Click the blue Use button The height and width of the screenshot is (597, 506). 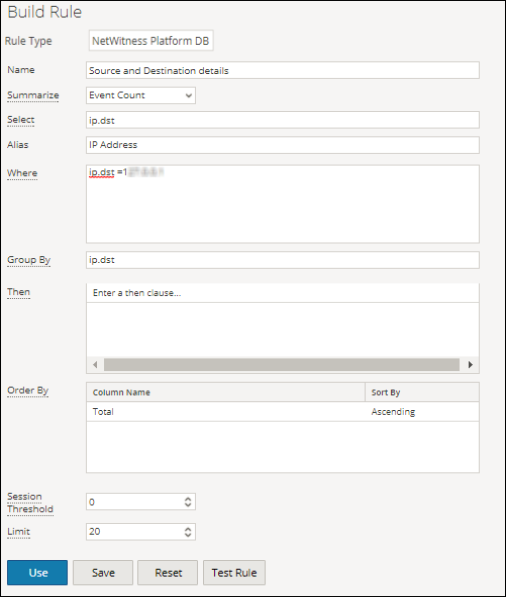tap(37, 573)
